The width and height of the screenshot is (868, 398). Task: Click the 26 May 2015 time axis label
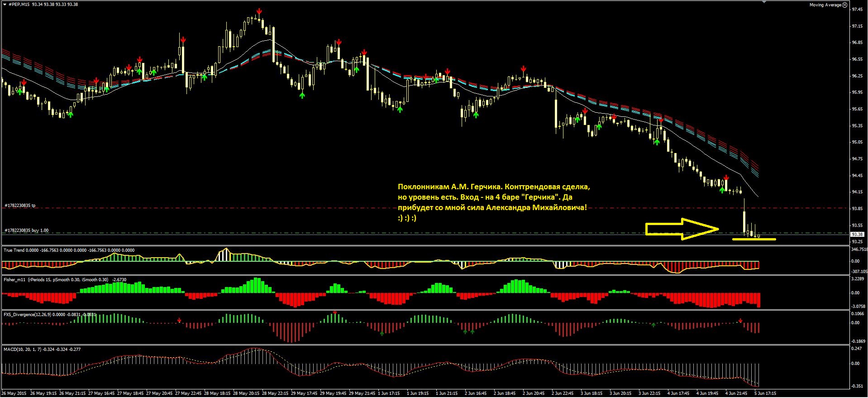[14, 393]
